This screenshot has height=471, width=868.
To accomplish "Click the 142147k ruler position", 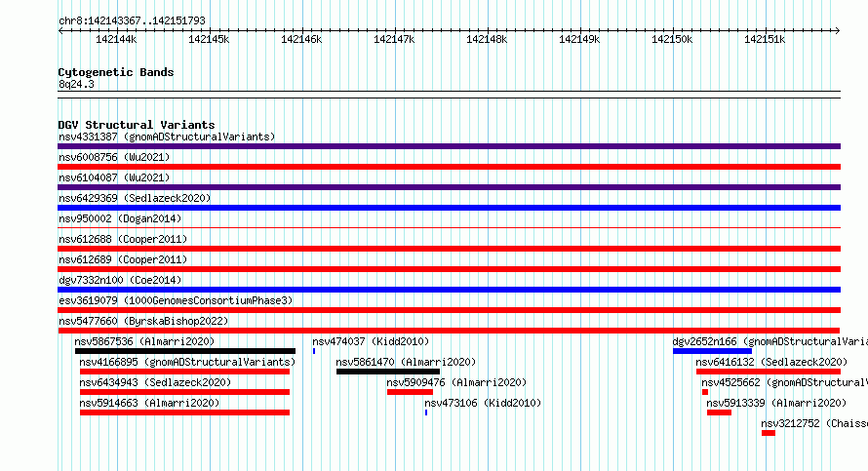I will point(394,39).
